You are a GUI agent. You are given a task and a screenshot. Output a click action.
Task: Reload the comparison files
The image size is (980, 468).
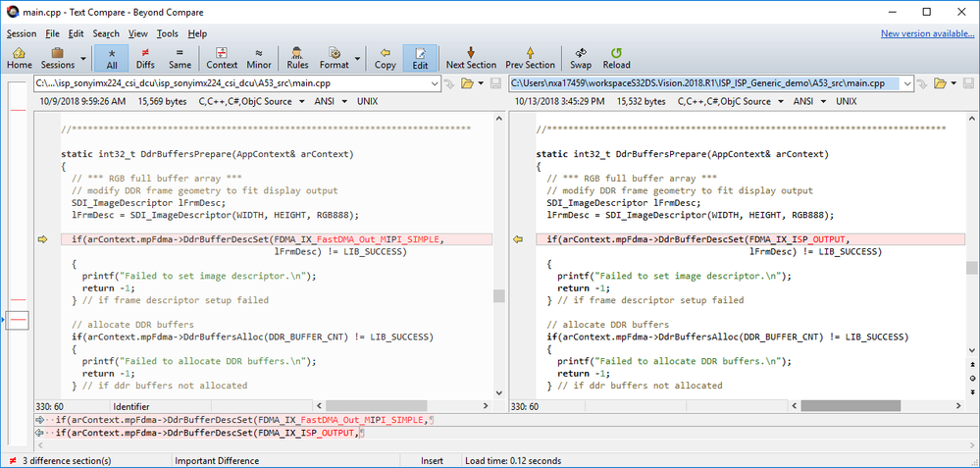pyautogui.click(x=616, y=58)
